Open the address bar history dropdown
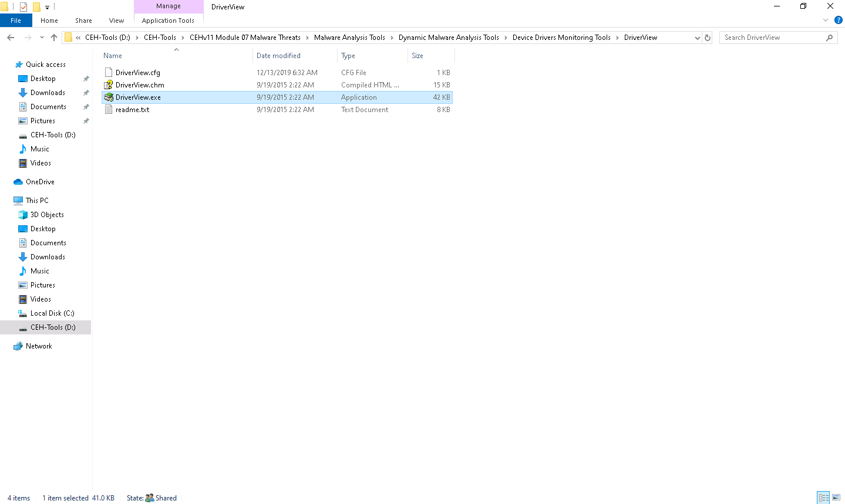845x504 pixels. [697, 38]
